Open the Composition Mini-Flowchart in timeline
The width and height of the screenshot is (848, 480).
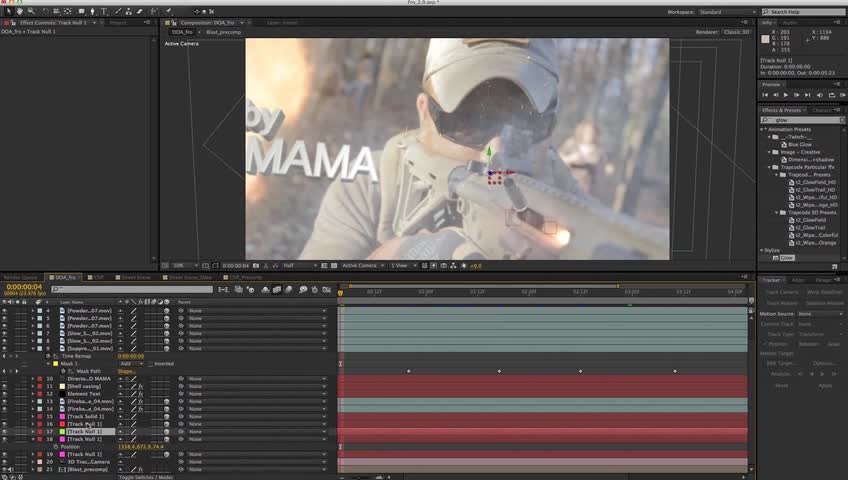(x=223, y=290)
